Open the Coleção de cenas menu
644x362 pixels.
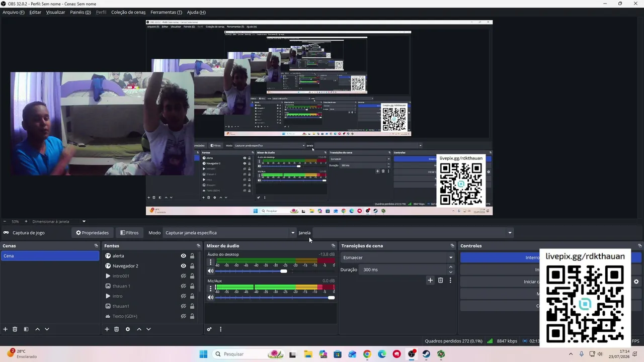pos(128,12)
